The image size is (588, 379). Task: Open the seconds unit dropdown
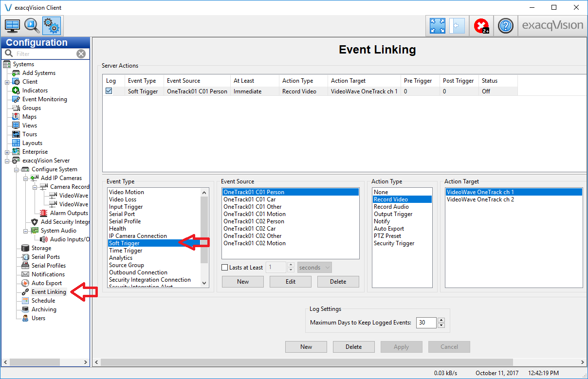tap(314, 268)
